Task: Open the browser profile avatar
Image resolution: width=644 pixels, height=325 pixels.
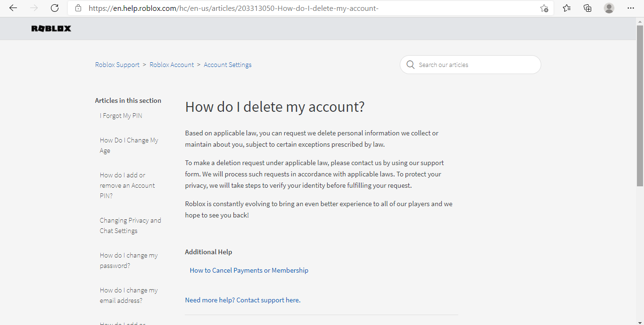Action: point(609,8)
